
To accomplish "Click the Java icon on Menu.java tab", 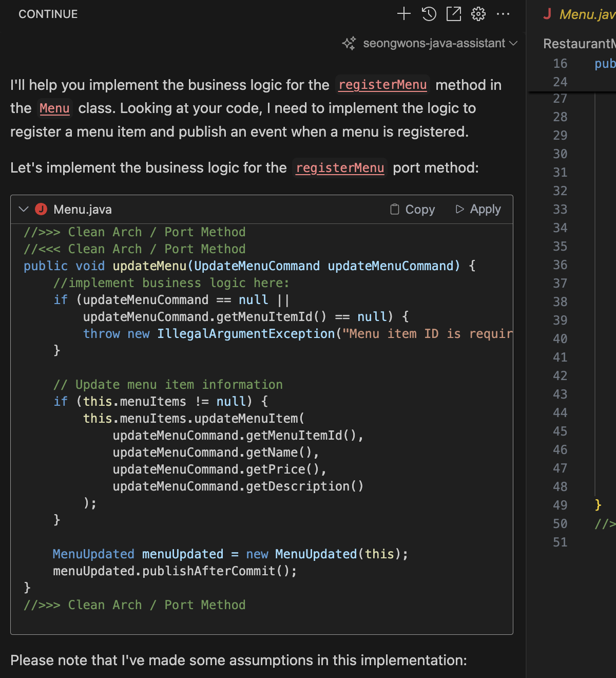I will tap(547, 14).
